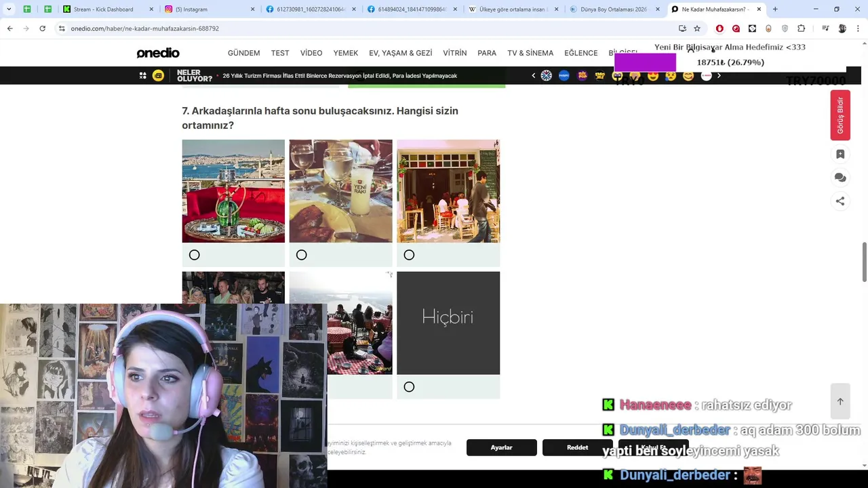Open the grid icon on the ticker bar
This screenshot has height=488, width=868.
click(x=142, y=76)
